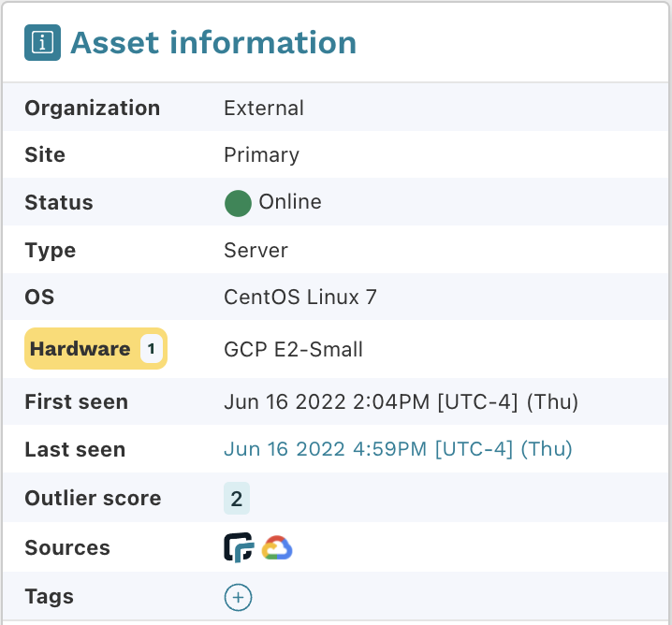The image size is (672, 625).
Task: Open the Last seen timestamp link
Action: 398,449
